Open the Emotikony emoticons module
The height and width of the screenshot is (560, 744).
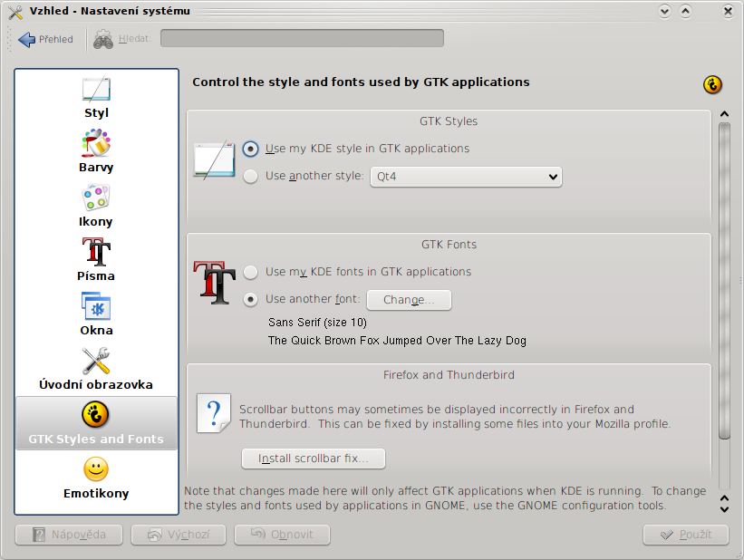tap(96, 478)
